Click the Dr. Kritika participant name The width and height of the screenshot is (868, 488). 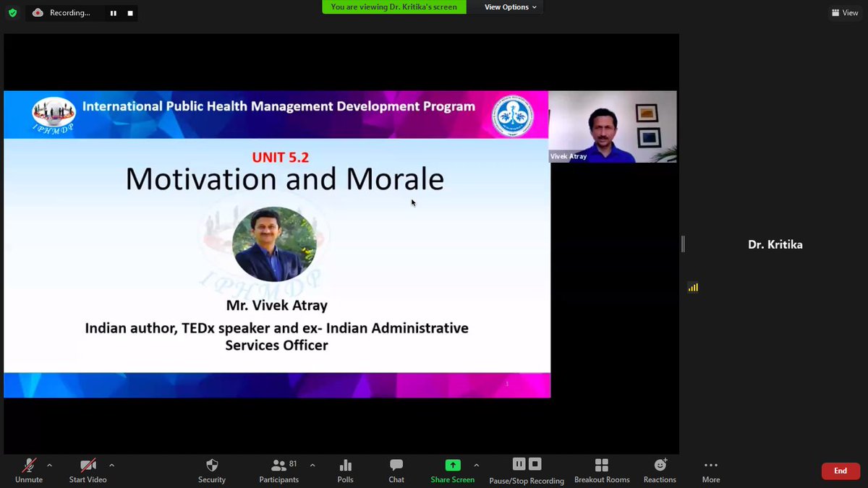click(x=775, y=244)
